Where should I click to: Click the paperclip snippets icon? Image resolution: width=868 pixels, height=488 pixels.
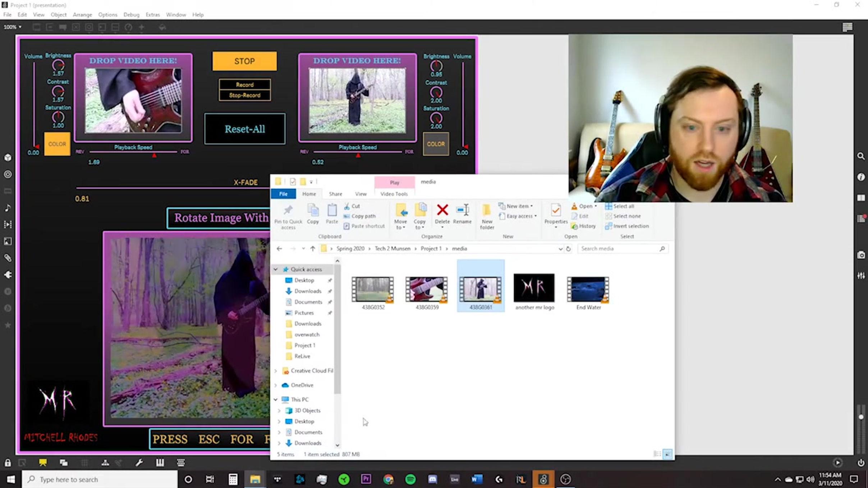click(8, 258)
